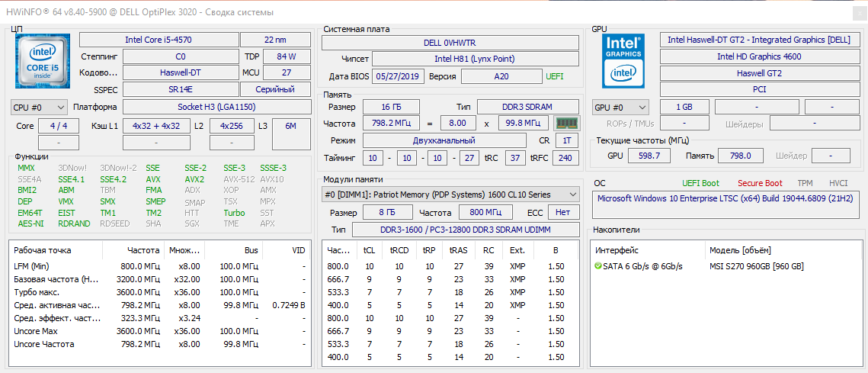
Task: Open the CPU #0 selector dropdown
Action: point(38,108)
